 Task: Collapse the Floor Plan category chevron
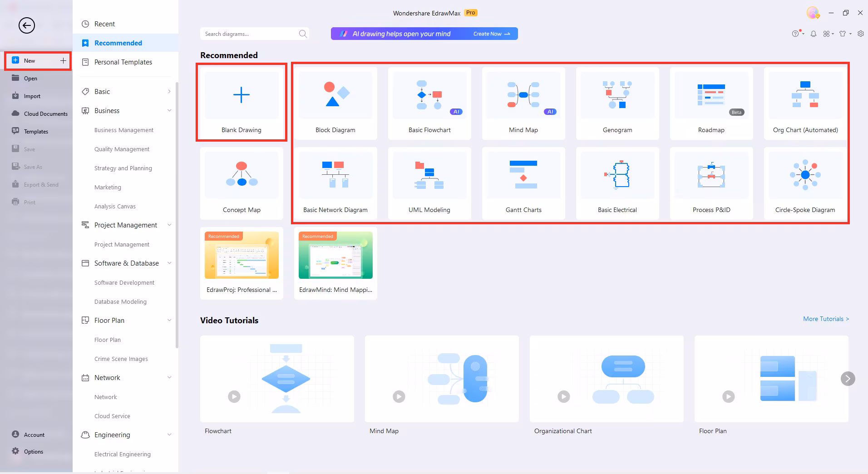click(x=169, y=320)
